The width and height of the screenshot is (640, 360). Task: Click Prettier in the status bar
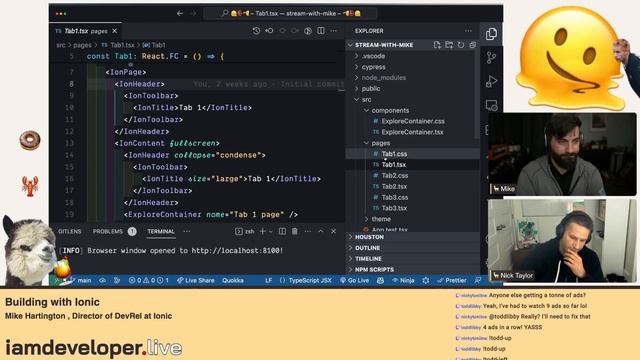pos(452,280)
